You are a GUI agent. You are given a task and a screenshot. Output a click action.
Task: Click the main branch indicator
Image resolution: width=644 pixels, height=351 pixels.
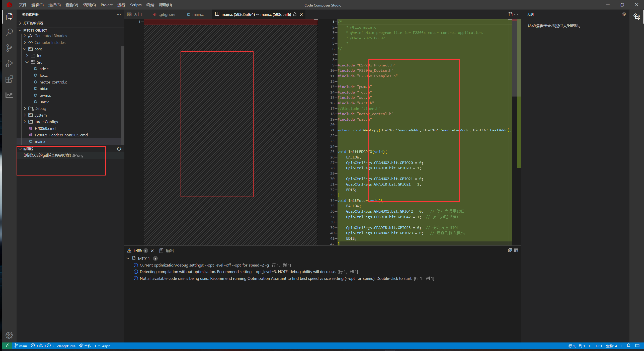21,346
